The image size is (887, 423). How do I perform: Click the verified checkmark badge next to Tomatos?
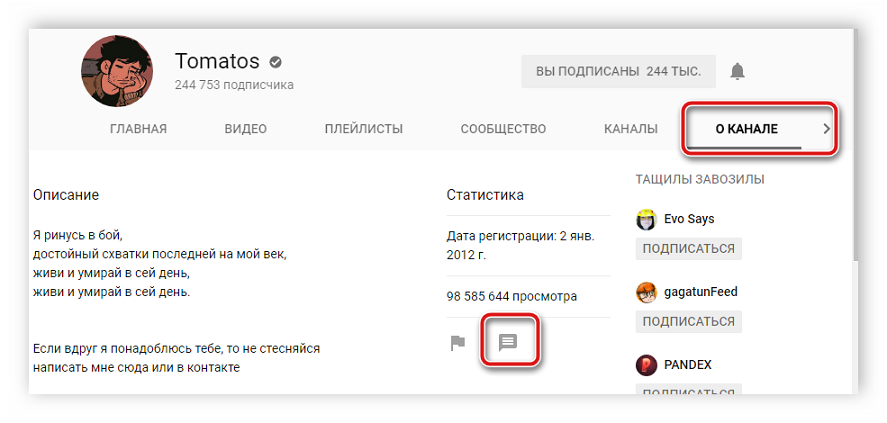point(273,61)
